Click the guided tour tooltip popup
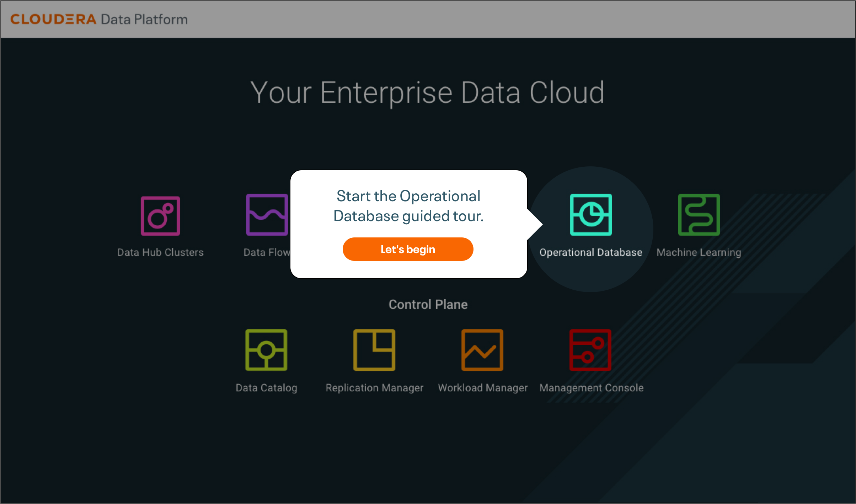This screenshot has height=504, width=856. click(x=408, y=206)
